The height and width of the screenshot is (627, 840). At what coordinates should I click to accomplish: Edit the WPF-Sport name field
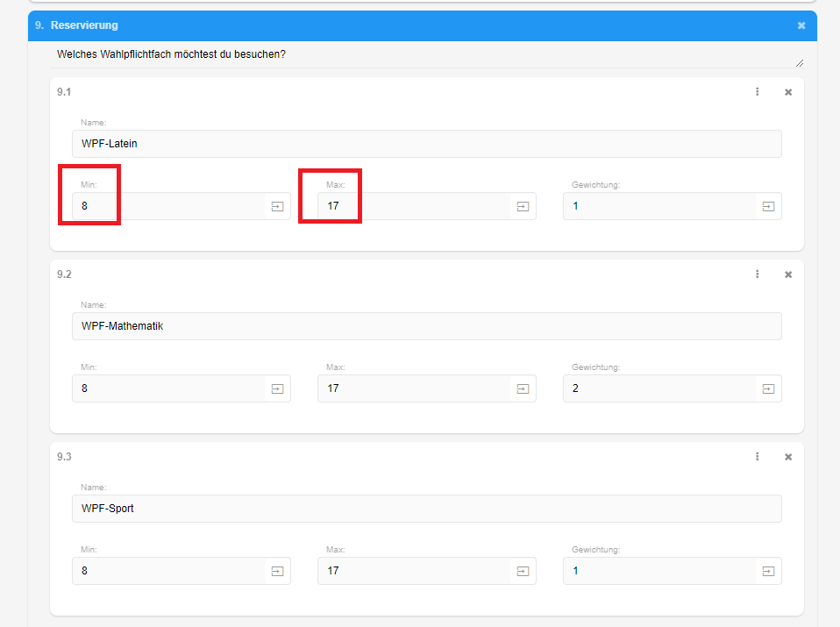[426, 509]
